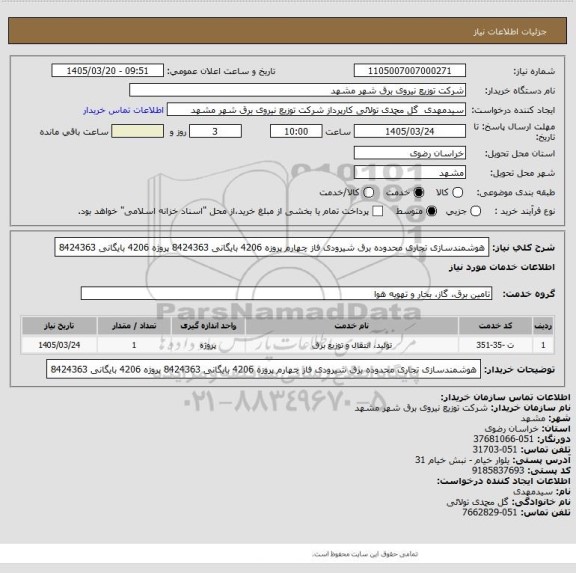The height and width of the screenshot is (573, 576).
Task: Click the اطلاعات ایجاد کننده درخواست heading
Action: 504,481
